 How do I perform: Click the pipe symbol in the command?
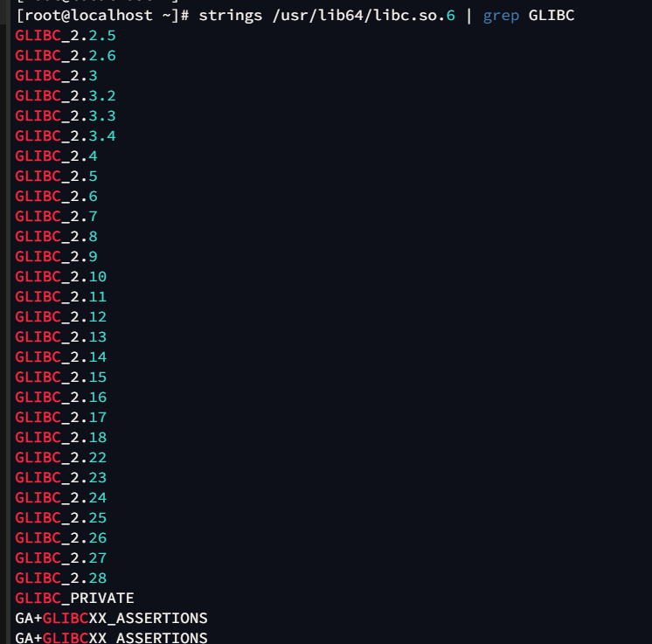point(469,16)
